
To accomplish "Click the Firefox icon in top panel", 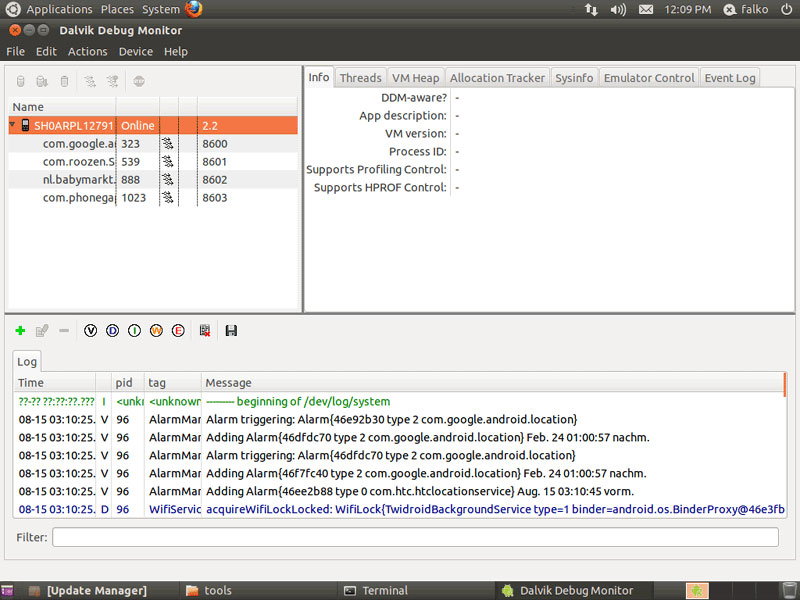I will [x=193, y=9].
